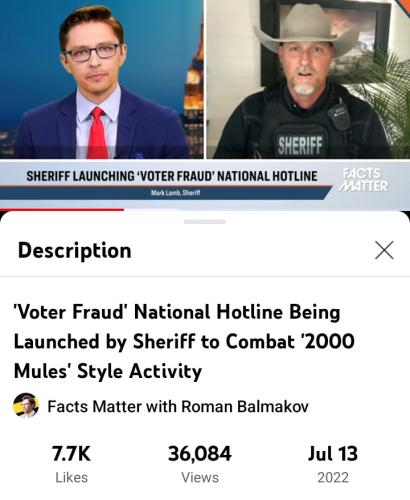Close the Description panel with the X
This screenshot has width=410, height=500.
(x=384, y=250)
